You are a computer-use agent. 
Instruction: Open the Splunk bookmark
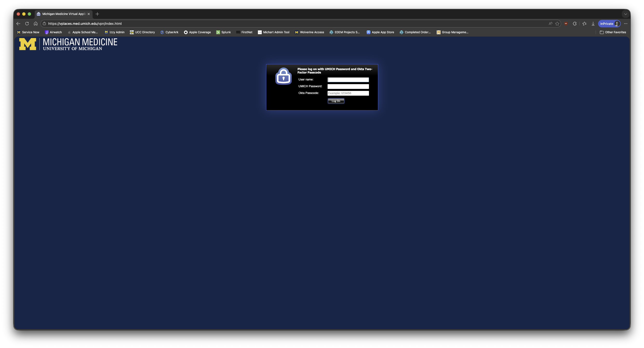(x=223, y=32)
